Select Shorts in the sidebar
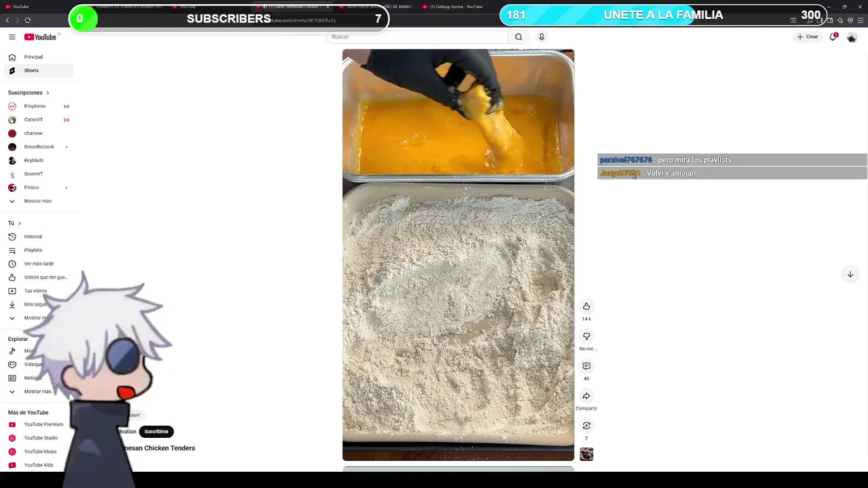 point(39,70)
